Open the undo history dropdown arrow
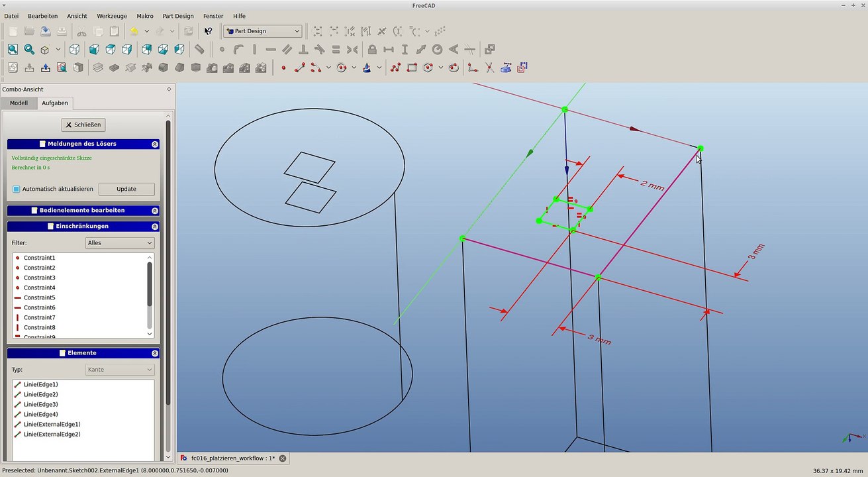The height and width of the screenshot is (477, 868). coord(146,31)
